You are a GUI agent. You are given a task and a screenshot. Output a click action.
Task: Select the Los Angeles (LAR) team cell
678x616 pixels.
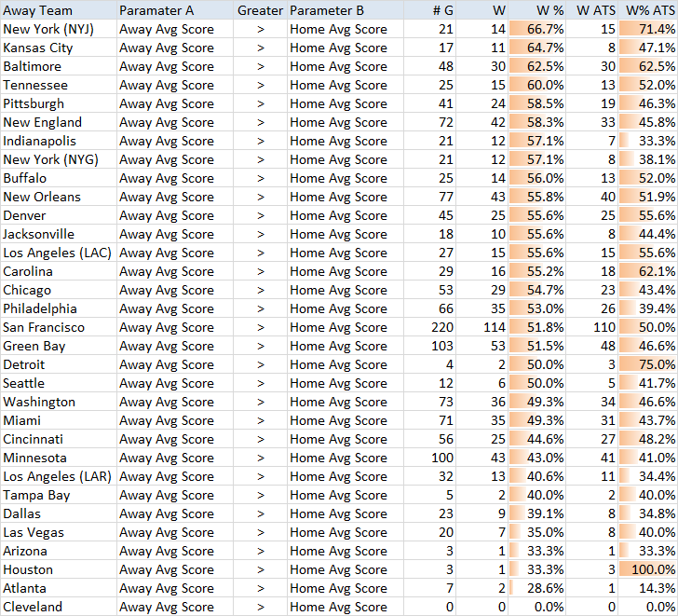(59, 475)
